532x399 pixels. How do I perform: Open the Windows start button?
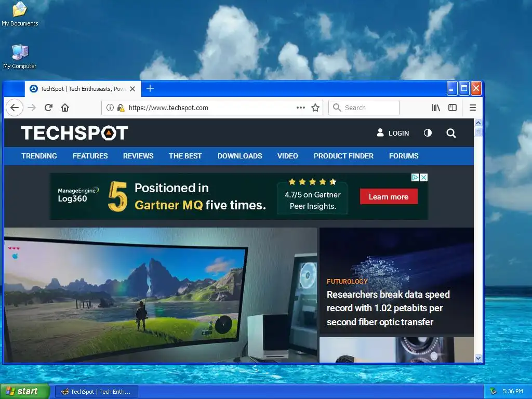point(25,391)
